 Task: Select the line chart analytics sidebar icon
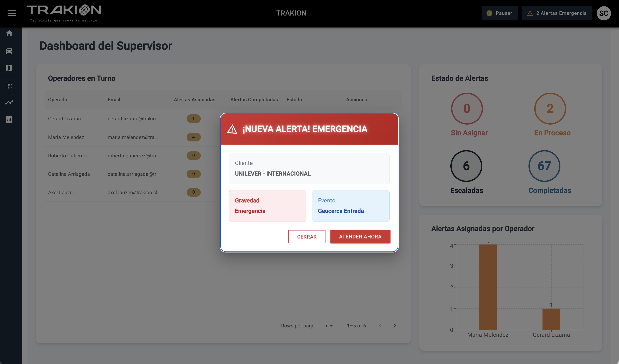(x=9, y=102)
